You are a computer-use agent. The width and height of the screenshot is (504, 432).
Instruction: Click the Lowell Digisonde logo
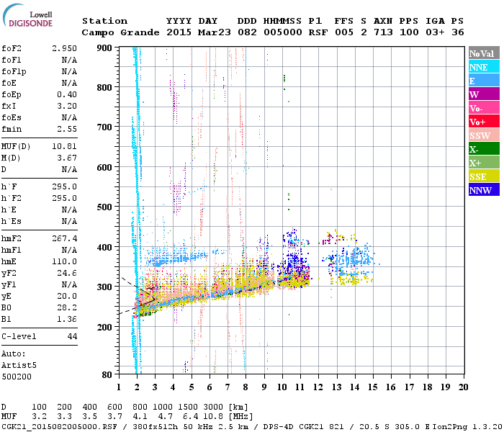[27, 15]
